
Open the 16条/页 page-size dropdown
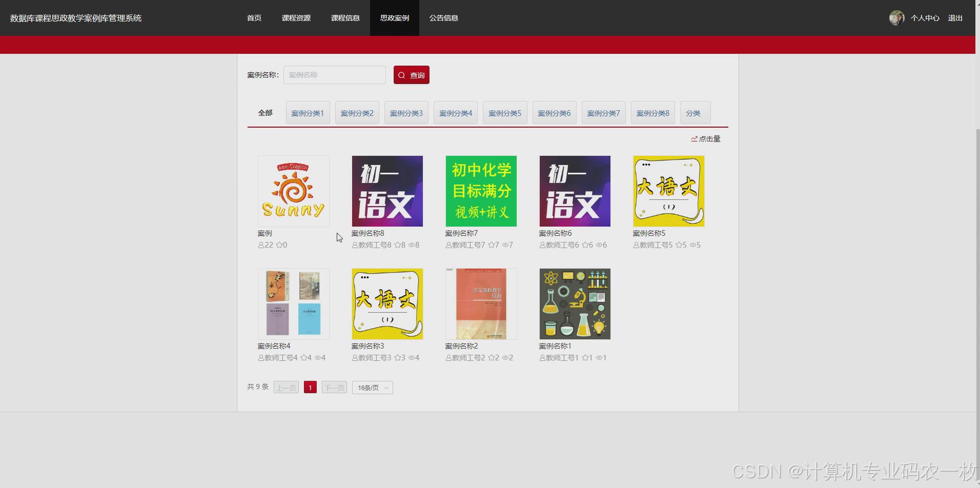[x=372, y=387]
